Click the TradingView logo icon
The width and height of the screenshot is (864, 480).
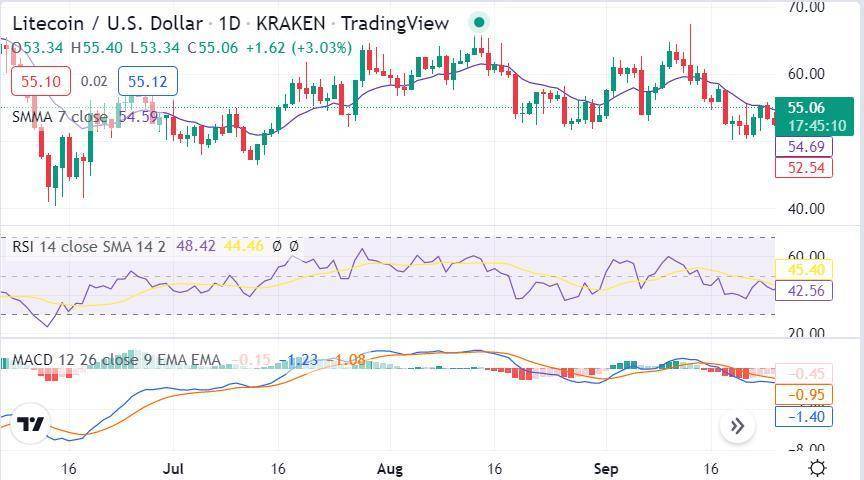[x=30, y=424]
